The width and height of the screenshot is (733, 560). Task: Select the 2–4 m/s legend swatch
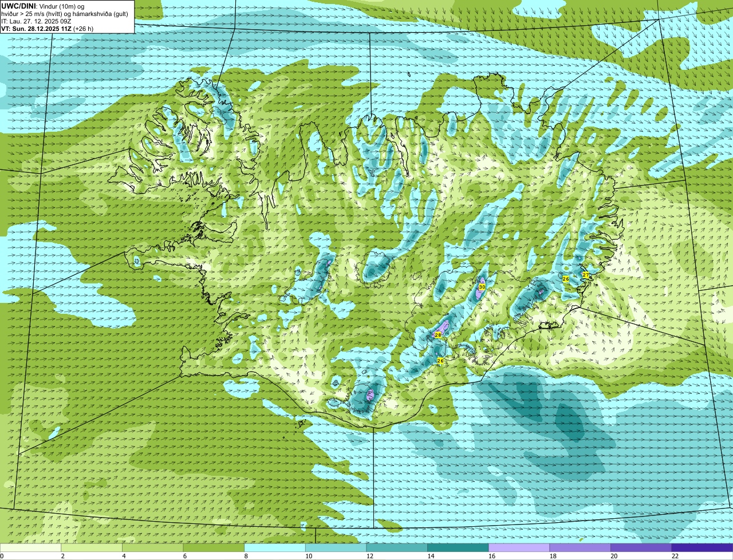[x=92, y=547]
